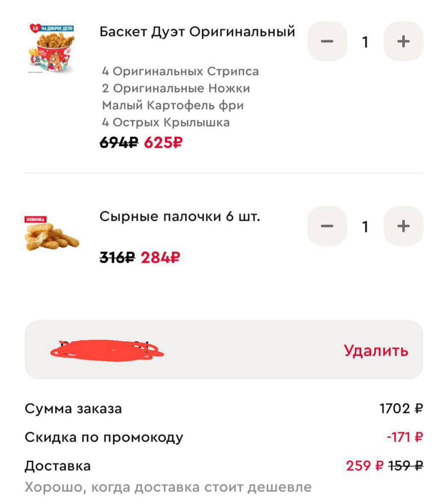The image size is (448, 504).
Task: Tap the 'На доброе дело' badge
Action: pos(52,29)
